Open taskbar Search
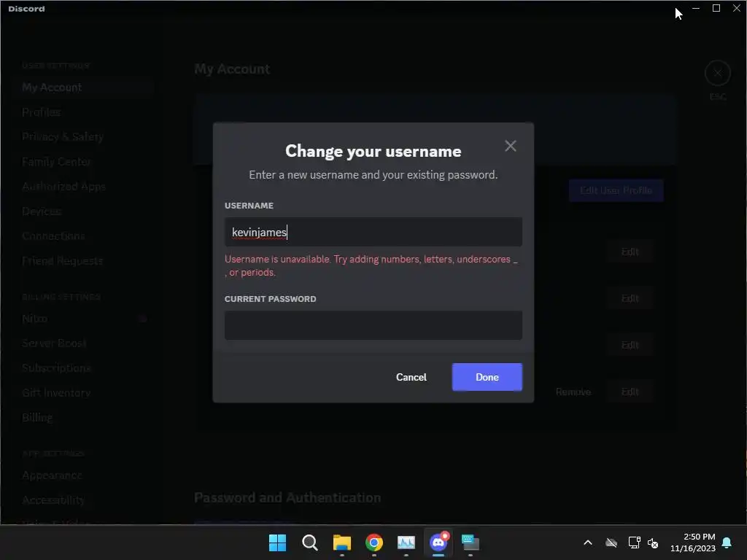This screenshot has width=747, height=560. click(309, 542)
